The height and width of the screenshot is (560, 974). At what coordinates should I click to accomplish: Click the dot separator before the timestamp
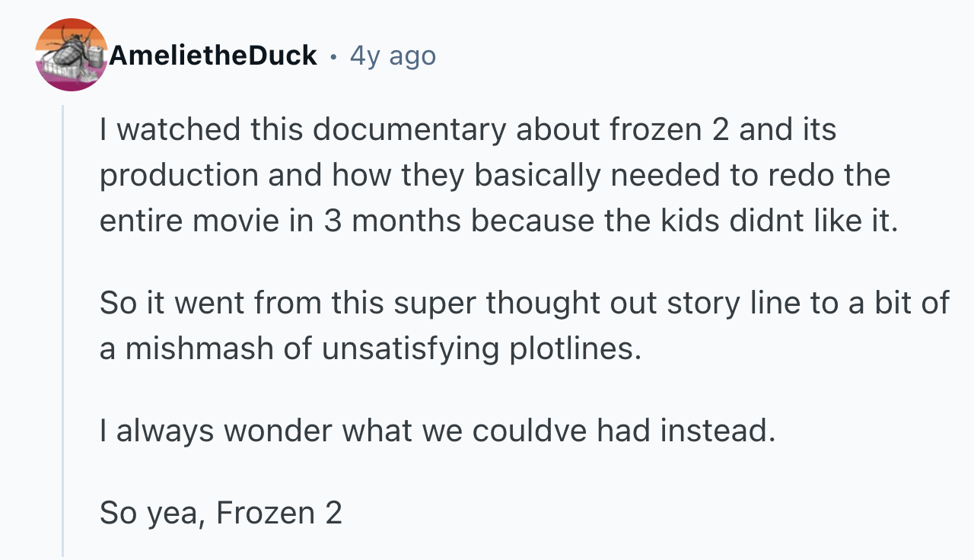click(x=333, y=56)
